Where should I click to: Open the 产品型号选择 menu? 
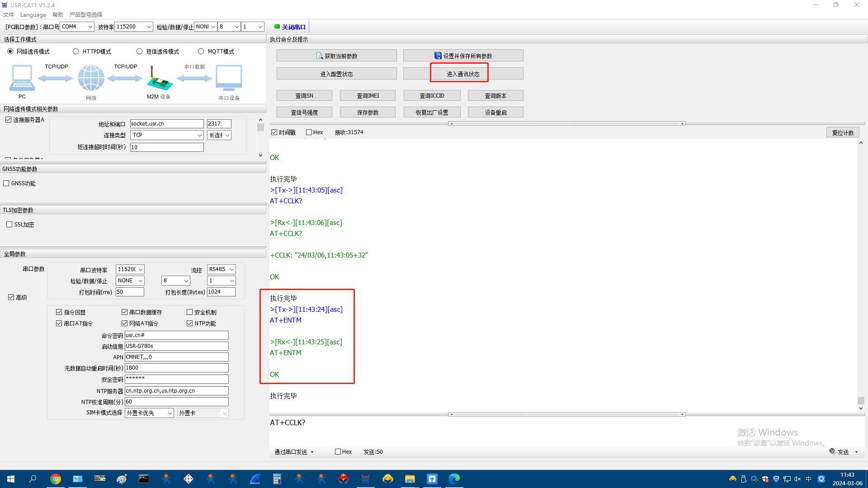coord(86,14)
